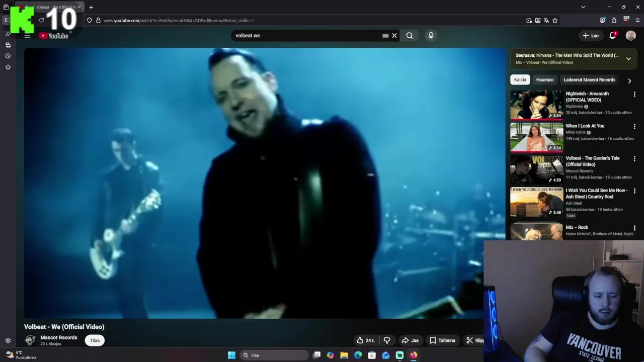Screen dimensions: 644x362
Task: Open the Windows Start menu
Action: pos(231,355)
